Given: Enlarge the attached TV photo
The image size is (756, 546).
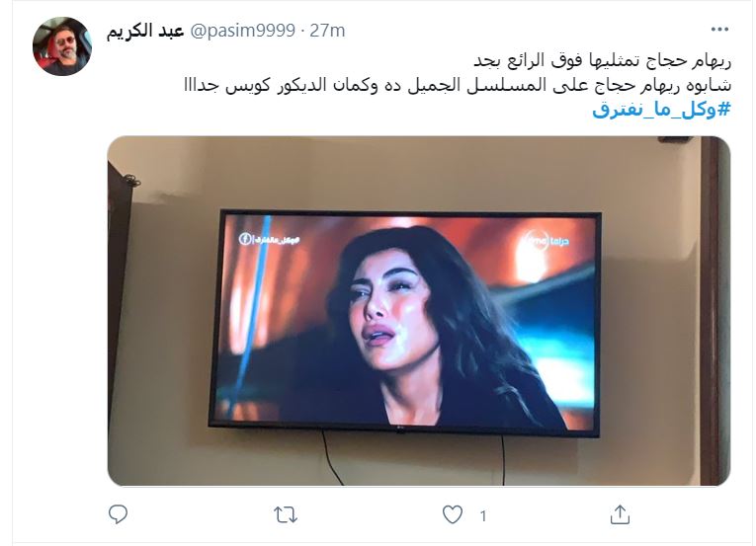Looking at the screenshot, I should click(x=418, y=311).
